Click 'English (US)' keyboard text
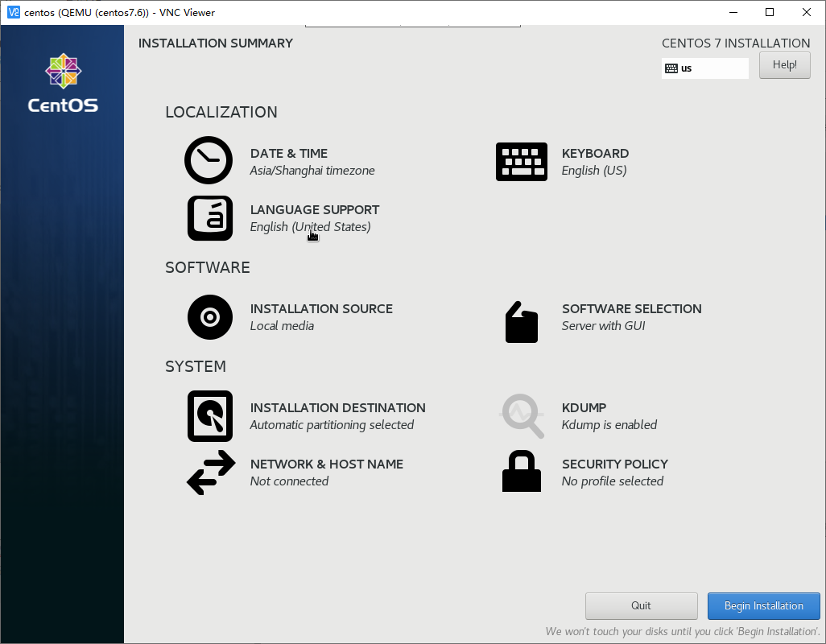The height and width of the screenshot is (644, 826). pyautogui.click(x=594, y=171)
